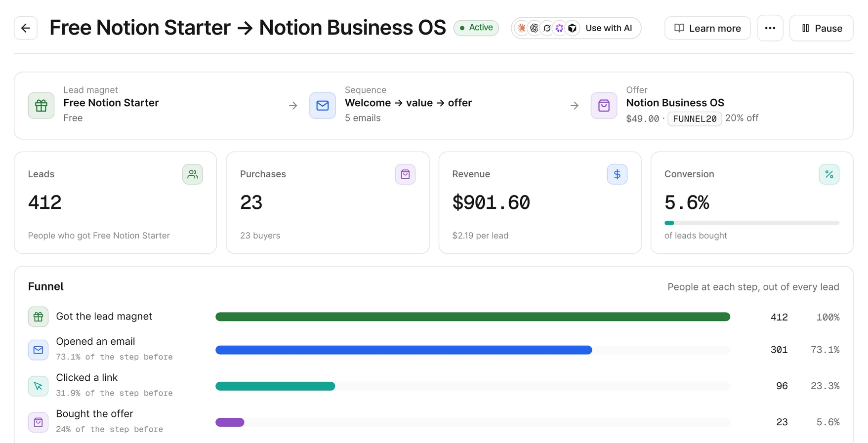Viewport: 868px width, 443px height.
Task: Click the green gift Lead magnet icon
Action: [41, 105]
